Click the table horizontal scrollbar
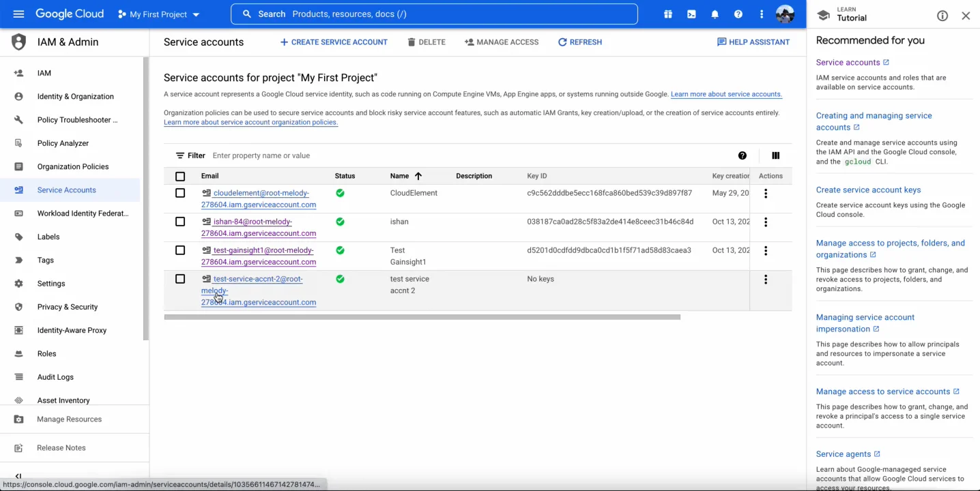Screen dimensions: 980x491 422,317
